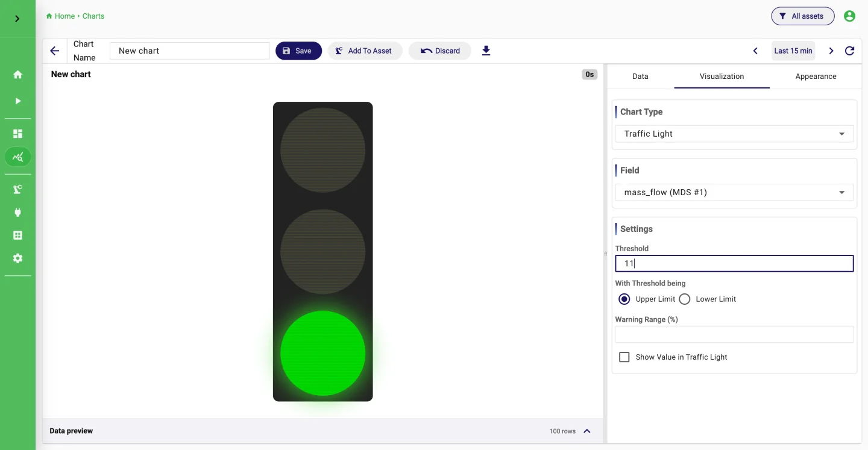Viewport: 868px width, 450px height.
Task: Open the All assets filter
Action: pos(802,16)
